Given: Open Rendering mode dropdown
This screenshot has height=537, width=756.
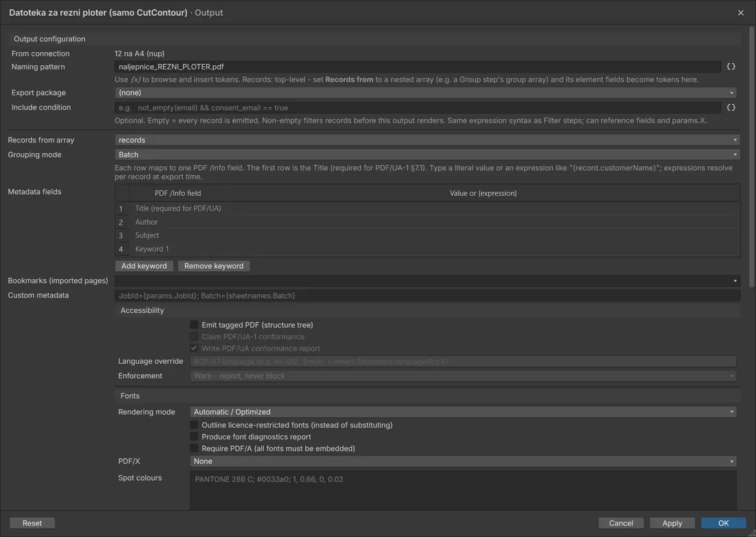Looking at the screenshot, I should click(463, 412).
